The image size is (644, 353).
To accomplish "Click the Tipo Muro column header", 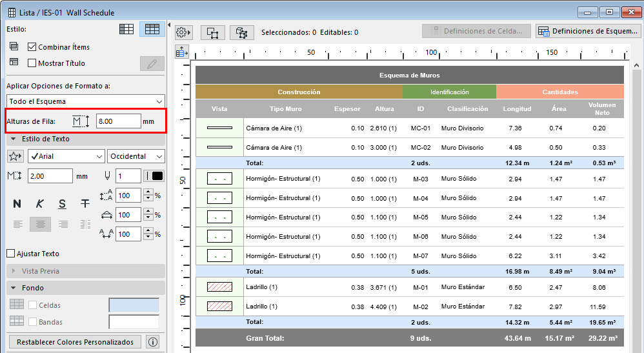I will click(x=285, y=109).
